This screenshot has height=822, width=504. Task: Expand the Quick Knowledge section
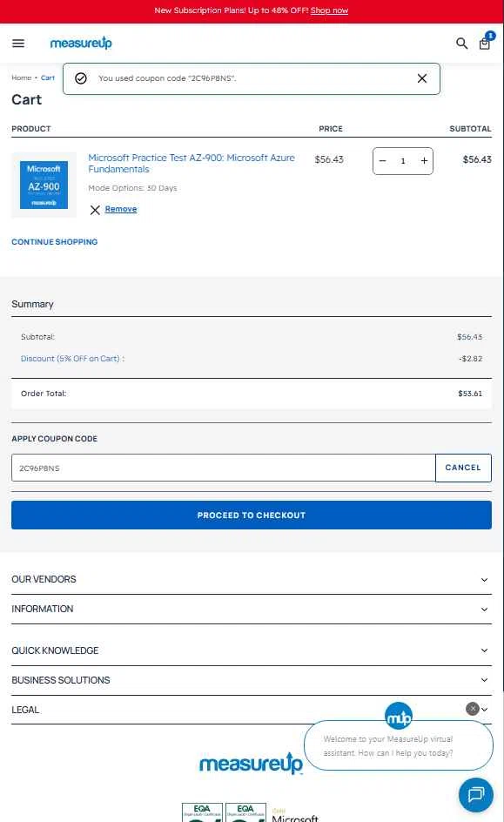(252, 650)
